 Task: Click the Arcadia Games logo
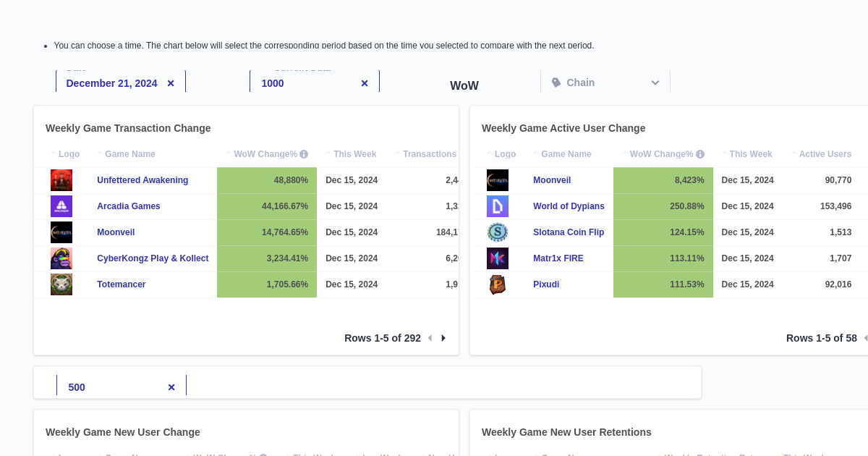[x=61, y=206]
